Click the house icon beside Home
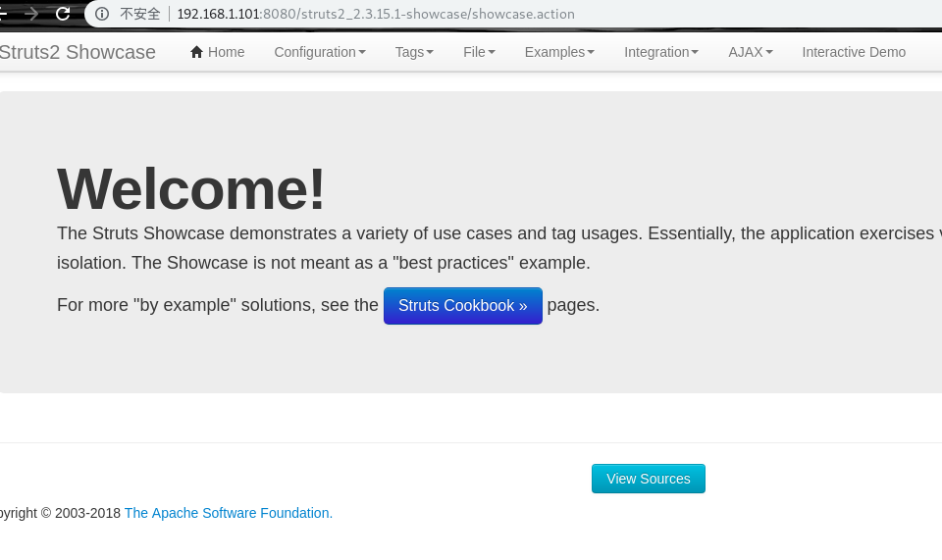 [196, 52]
